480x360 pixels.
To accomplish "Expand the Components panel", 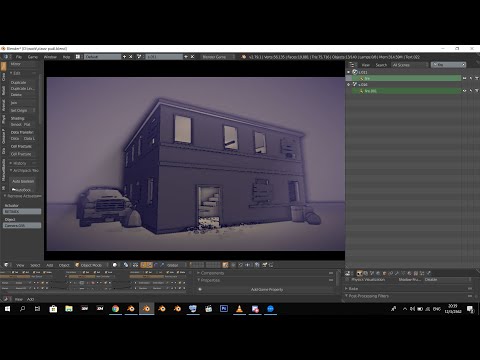I will (x=212, y=273).
